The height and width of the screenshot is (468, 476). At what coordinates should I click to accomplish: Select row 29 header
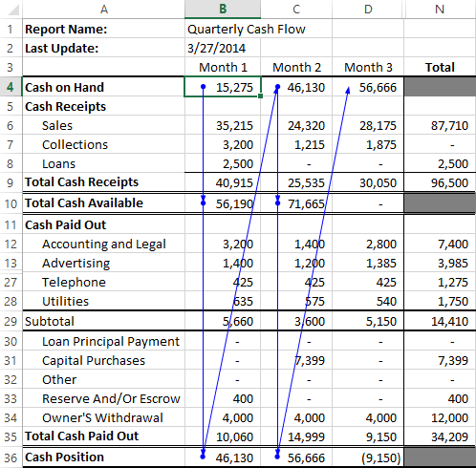click(11, 321)
